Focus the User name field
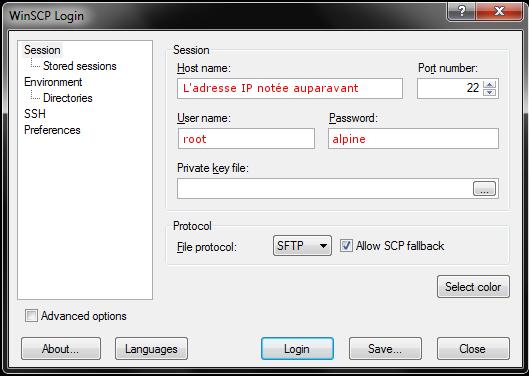The height and width of the screenshot is (376, 529). pyautogui.click(x=246, y=138)
